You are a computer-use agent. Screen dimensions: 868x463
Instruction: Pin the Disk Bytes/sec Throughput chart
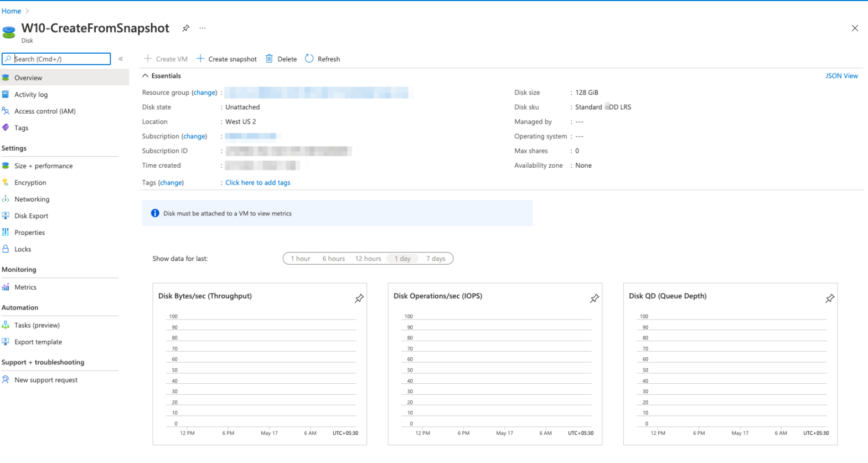coord(359,299)
